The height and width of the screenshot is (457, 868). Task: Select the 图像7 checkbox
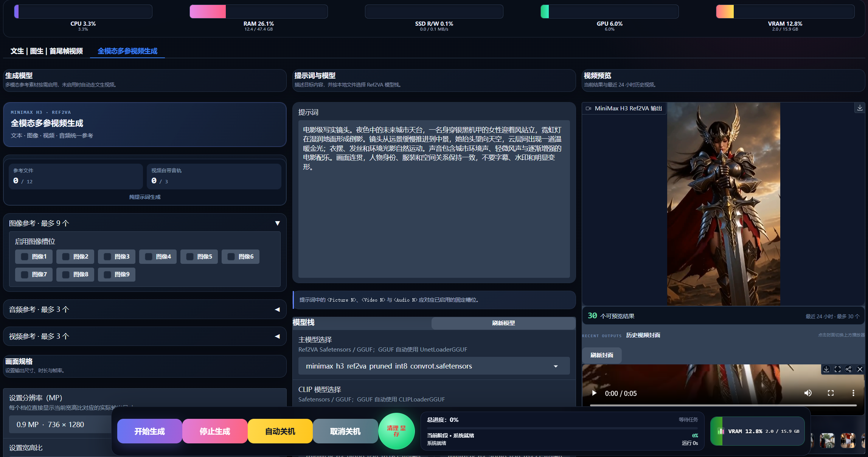click(x=25, y=274)
